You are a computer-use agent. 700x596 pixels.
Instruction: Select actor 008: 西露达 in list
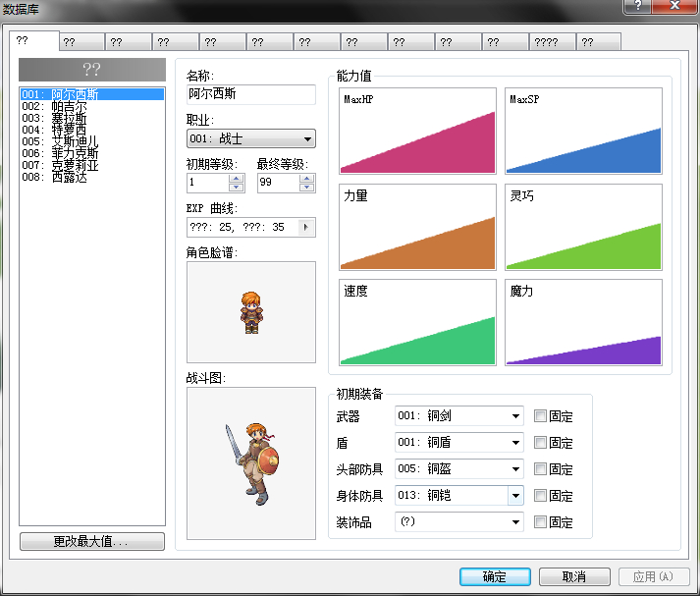click(92, 177)
